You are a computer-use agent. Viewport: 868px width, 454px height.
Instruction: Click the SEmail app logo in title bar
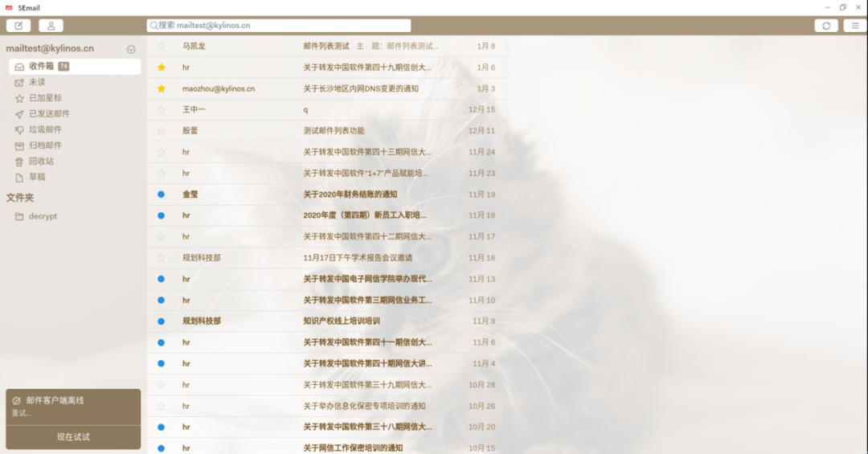[x=9, y=7]
